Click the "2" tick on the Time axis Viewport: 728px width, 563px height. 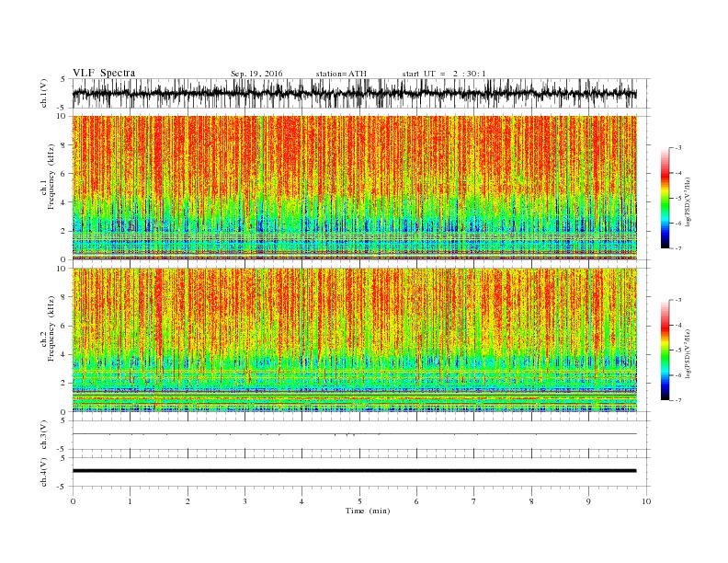[188, 501]
